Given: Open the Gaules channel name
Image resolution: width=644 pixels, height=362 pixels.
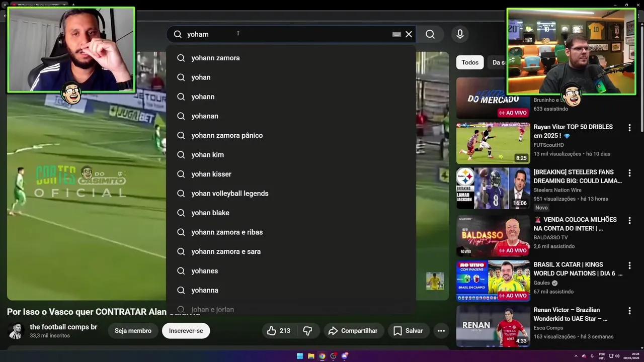Looking at the screenshot, I should [x=542, y=283].
